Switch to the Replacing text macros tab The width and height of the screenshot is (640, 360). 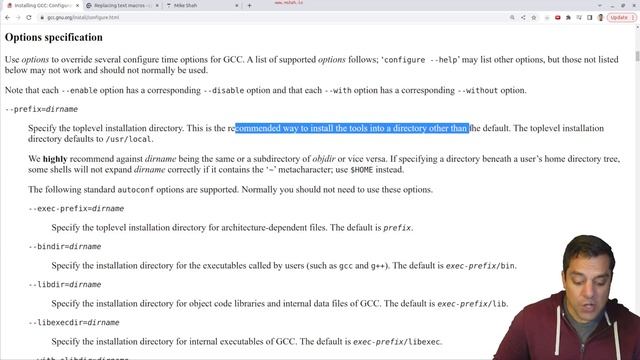121,6
